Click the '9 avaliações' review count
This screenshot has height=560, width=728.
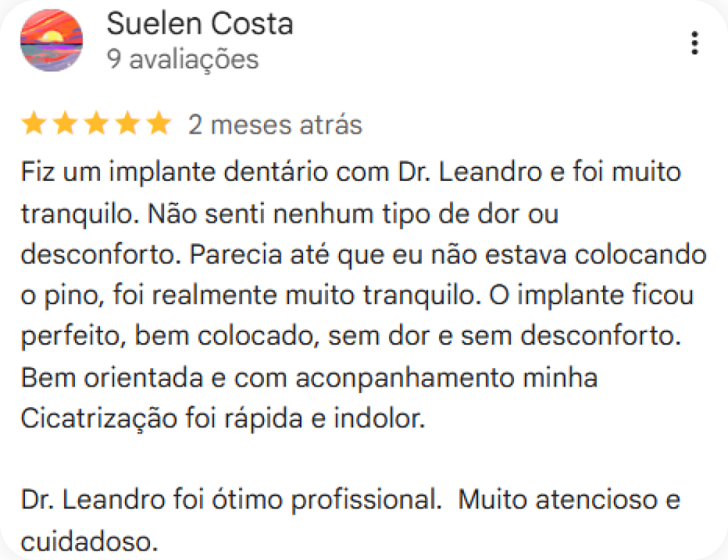click(182, 59)
